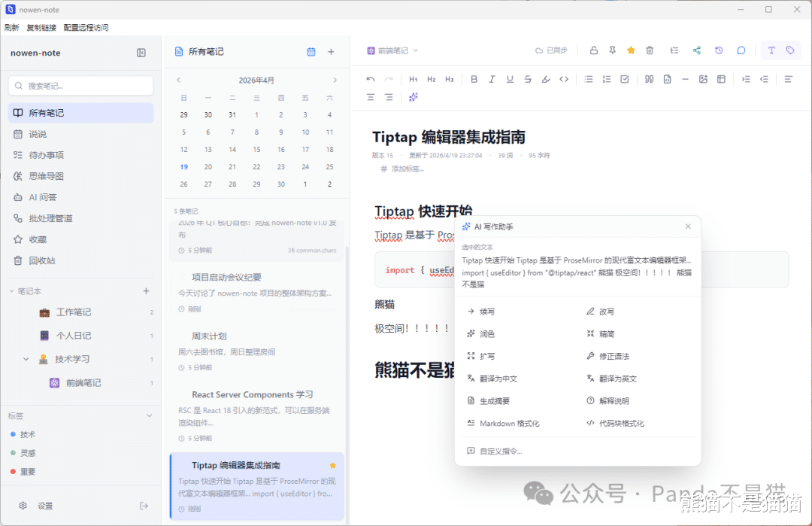812x526 pixels.
Task: Open version history clock icon
Action: click(x=719, y=50)
